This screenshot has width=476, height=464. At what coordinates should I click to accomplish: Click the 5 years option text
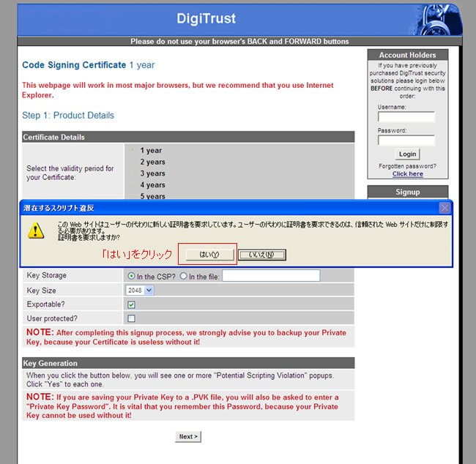coord(152,196)
